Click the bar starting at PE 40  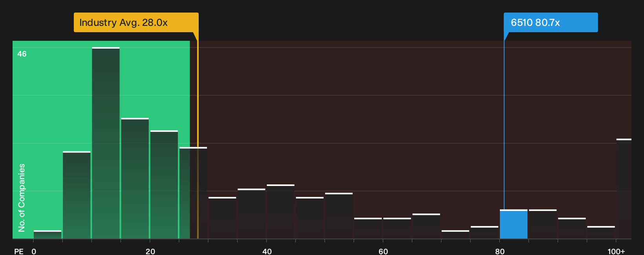coord(280,211)
